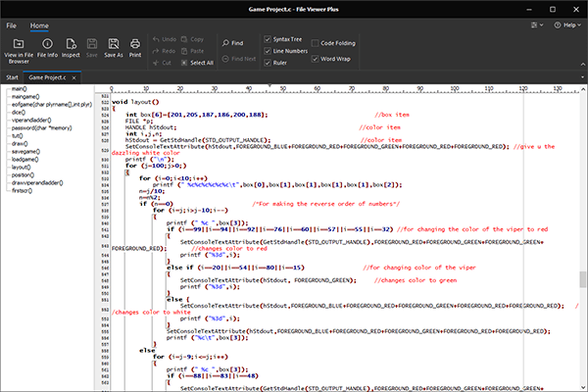
Task: Toggle the Ruler checkbox
Action: [x=268, y=63]
